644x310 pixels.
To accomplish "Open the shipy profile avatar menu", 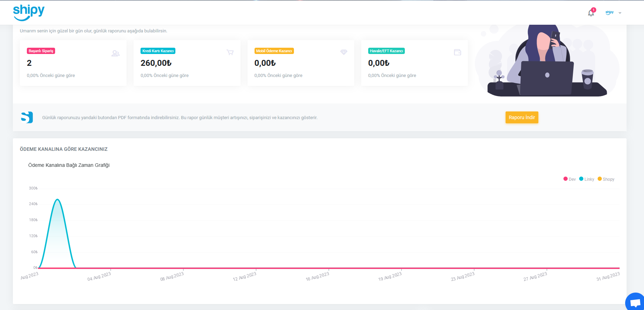I will pyautogui.click(x=609, y=13).
